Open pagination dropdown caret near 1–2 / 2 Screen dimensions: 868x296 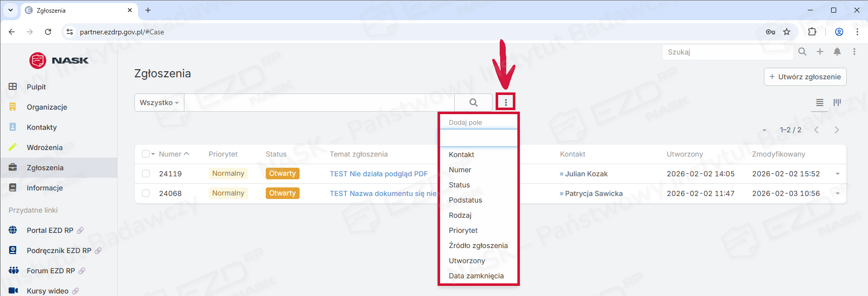pos(764,130)
